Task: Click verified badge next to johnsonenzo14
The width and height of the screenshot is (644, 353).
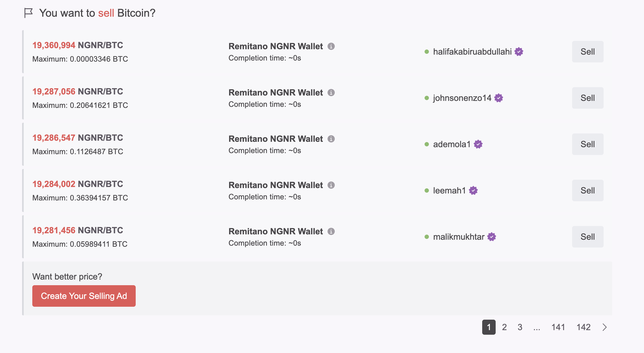Action: click(x=499, y=98)
